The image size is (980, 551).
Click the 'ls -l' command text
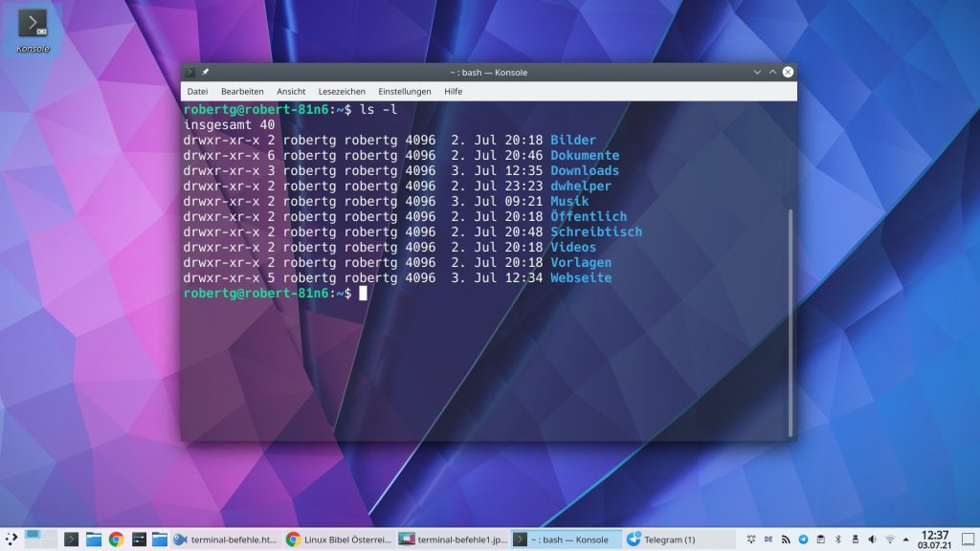tap(378, 109)
